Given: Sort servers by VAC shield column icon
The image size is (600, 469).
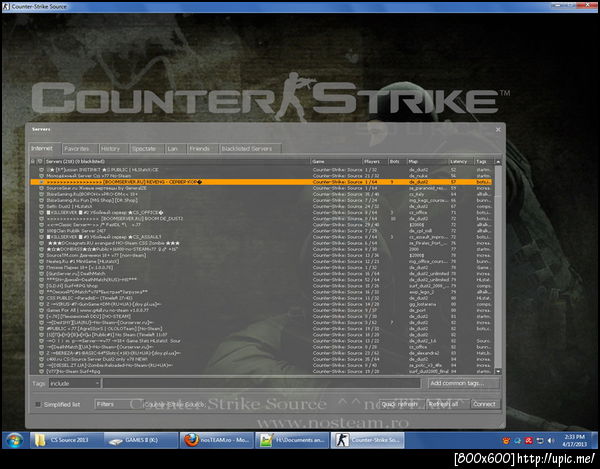Looking at the screenshot, I should 40,161.
